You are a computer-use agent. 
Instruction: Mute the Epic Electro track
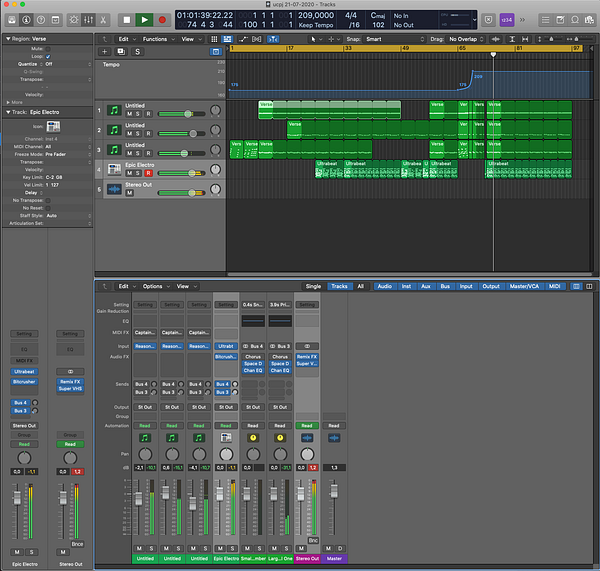click(x=129, y=173)
